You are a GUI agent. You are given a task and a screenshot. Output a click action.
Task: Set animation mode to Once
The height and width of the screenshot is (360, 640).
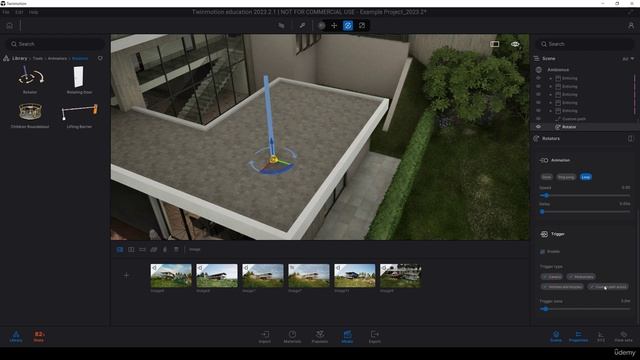click(x=547, y=177)
